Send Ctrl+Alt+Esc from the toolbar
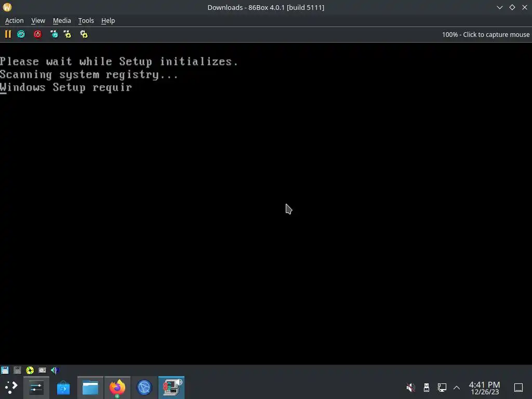Image resolution: width=532 pixels, height=399 pixels. coord(68,34)
